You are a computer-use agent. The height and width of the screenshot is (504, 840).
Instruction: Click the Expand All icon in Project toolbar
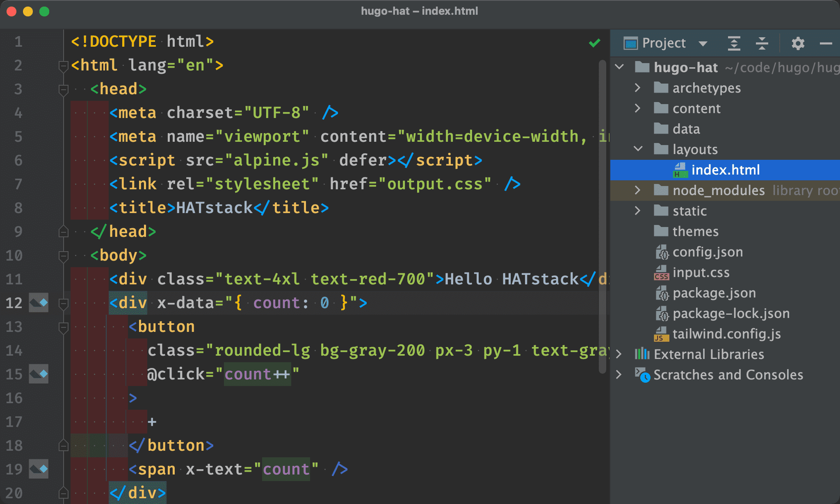(734, 43)
